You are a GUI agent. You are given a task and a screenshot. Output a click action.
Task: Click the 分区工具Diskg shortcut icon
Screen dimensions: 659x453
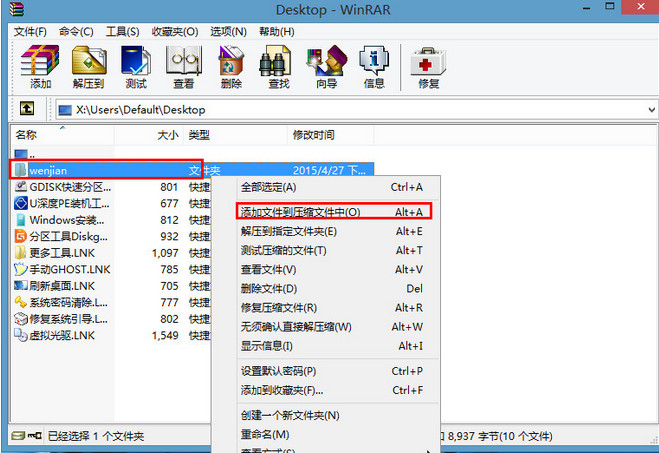[x=21, y=236]
